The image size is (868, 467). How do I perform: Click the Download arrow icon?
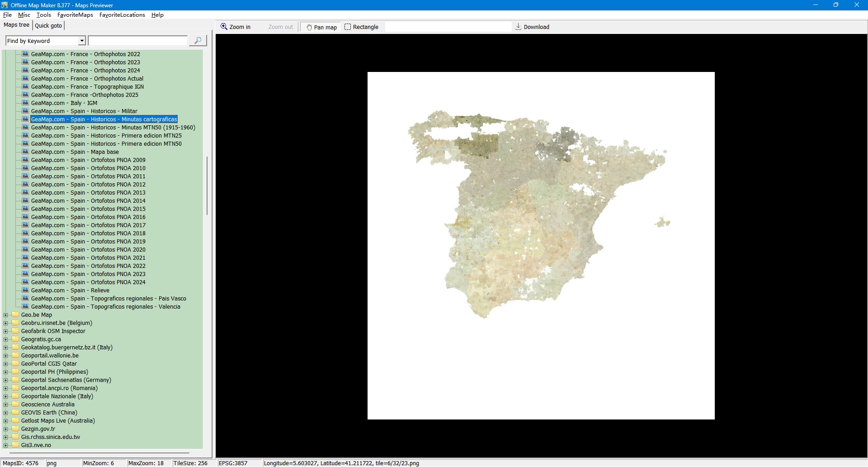519,27
